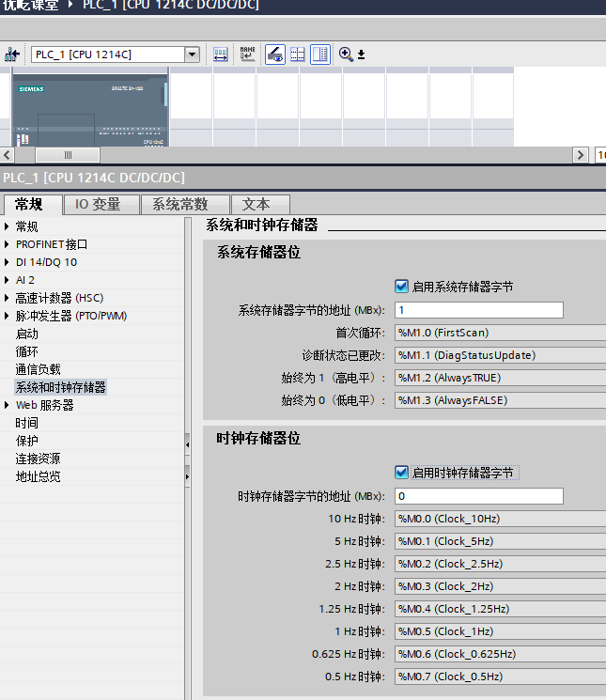Select 启动 in the properties tree

(x=26, y=334)
